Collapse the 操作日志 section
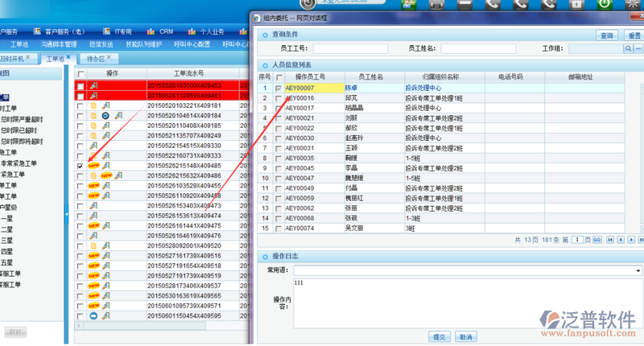 [265, 256]
